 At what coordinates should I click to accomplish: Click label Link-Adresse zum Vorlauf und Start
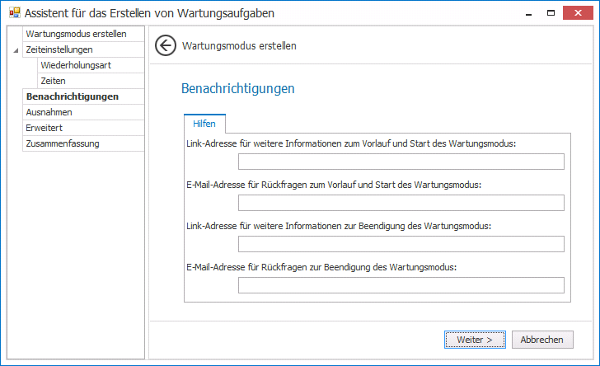pyautogui.click(x=351, y=144)
